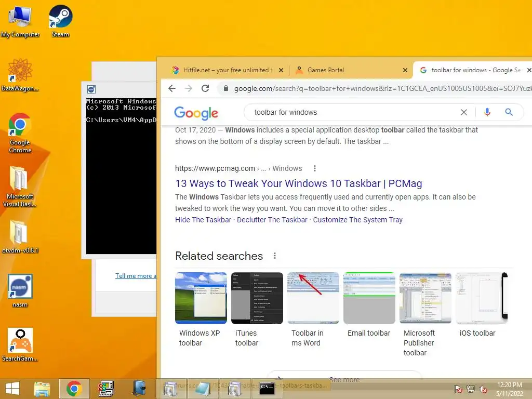Go to Google home via logo
The width and height of the screenshot is (532, 399).
pyautogui.click(x=196, y=113)
